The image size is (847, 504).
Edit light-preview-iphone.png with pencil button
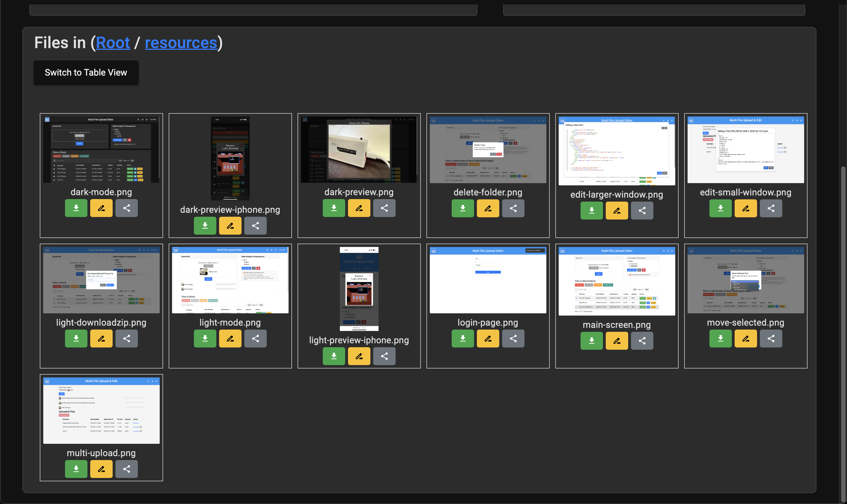click(359, 356)
